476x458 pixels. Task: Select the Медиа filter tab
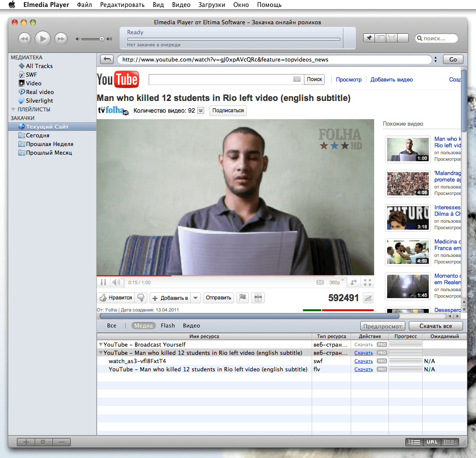(143, 326)
